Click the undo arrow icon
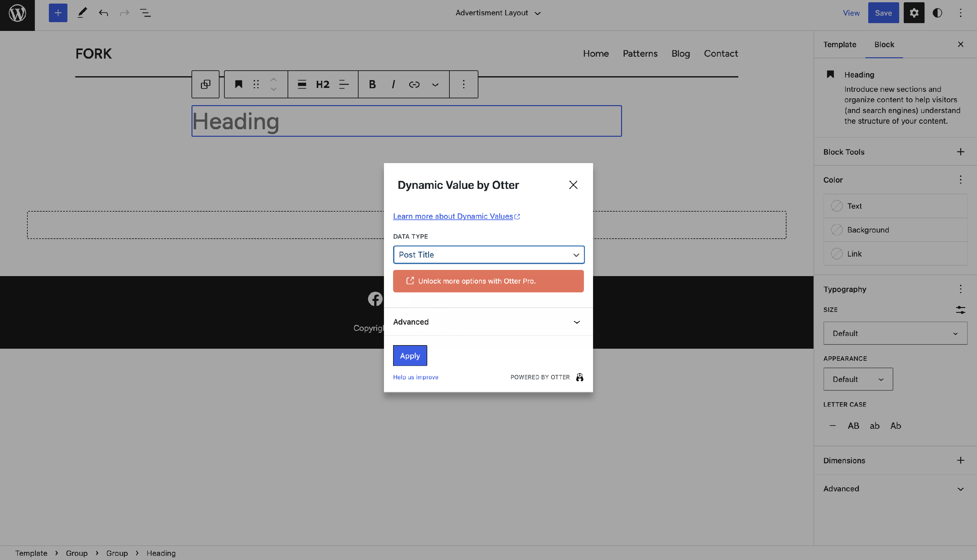Screen dimensions: 977x560 click(103, 13)
